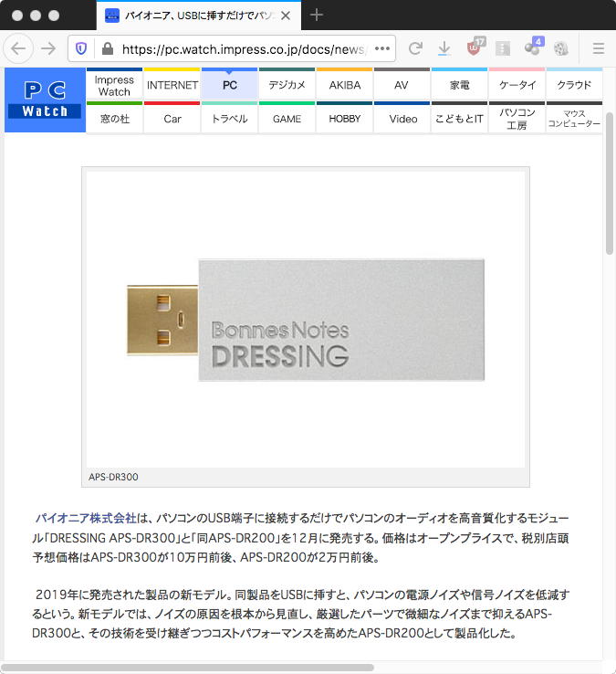Open the パソコン工房 sponsor link

(517, 119)
